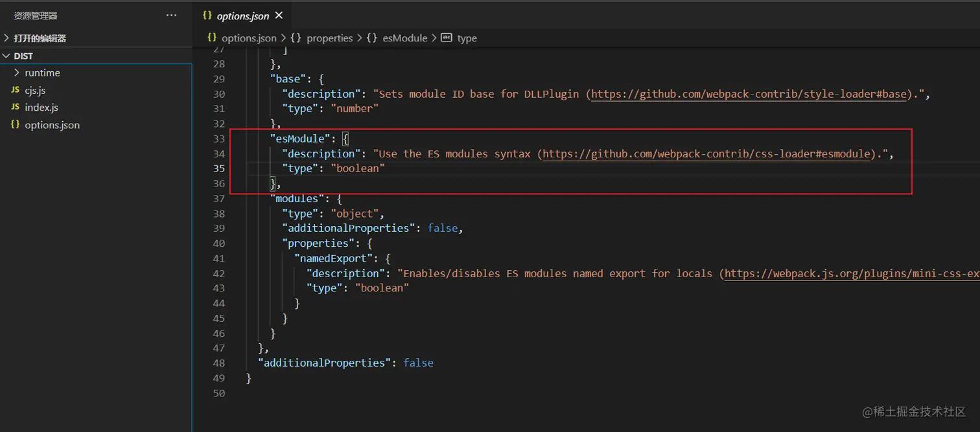Click the "properties" key on line 40

318,244
